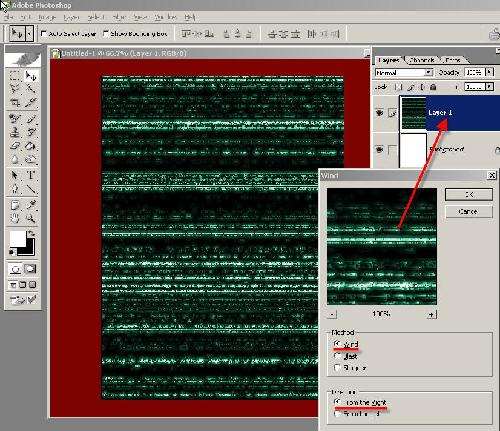
Task: Select the Crop tool
Action: [x=14, y=102]
